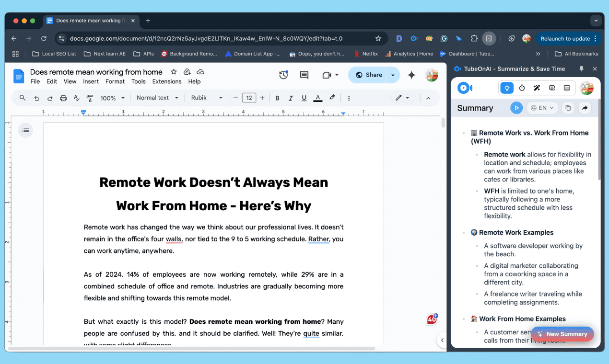Open Chrome extensions puzzle icon

point(474,38)
